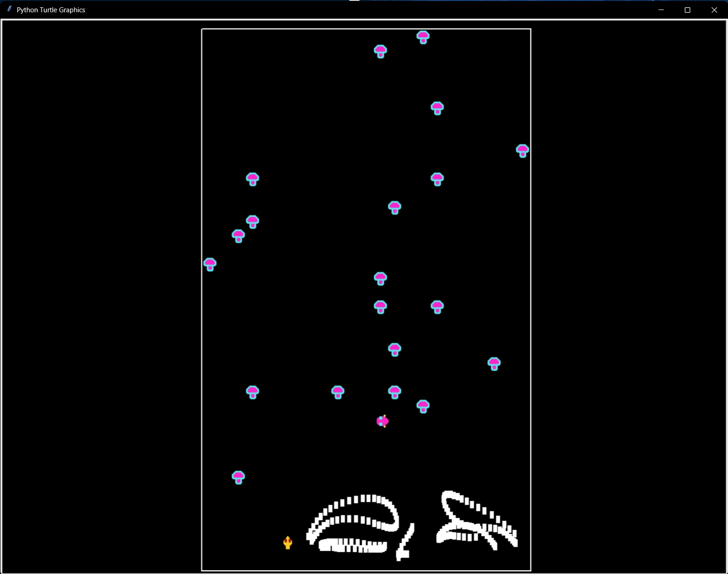Click the lowest mushroom in the playfield
This screenshot has height=574, width=728.
pyautogui.click(x=238, y=478)
